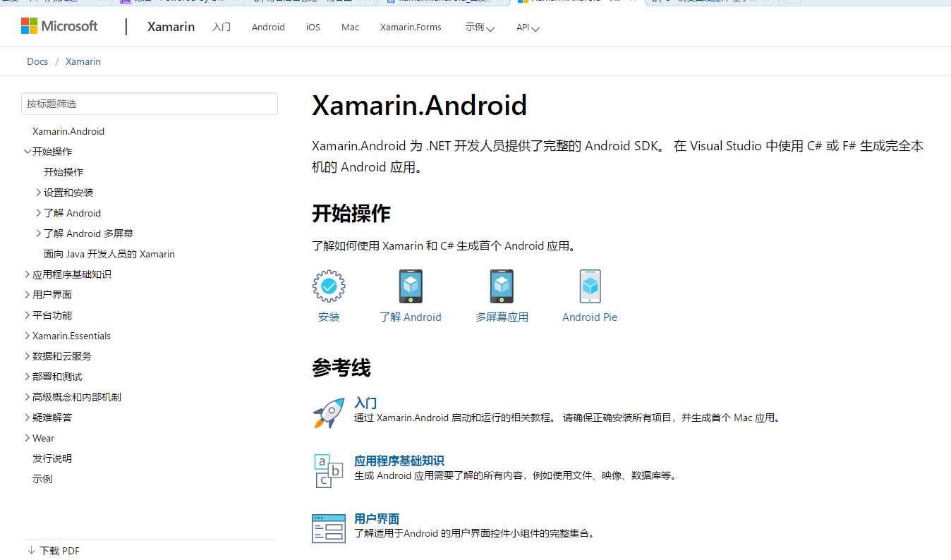
Task: Expand the 疑难解答 sidebar node
Action: click(x=28, y=418)
